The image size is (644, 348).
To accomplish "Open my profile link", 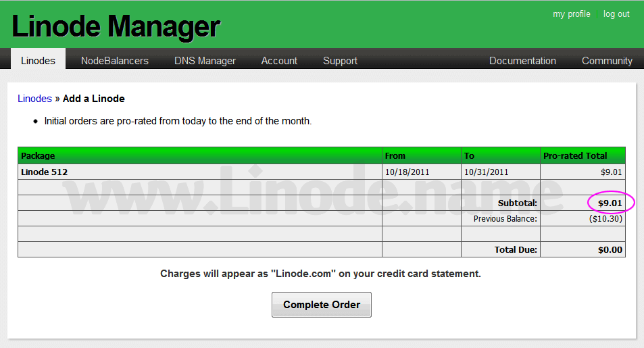I will tap(571, 14).
